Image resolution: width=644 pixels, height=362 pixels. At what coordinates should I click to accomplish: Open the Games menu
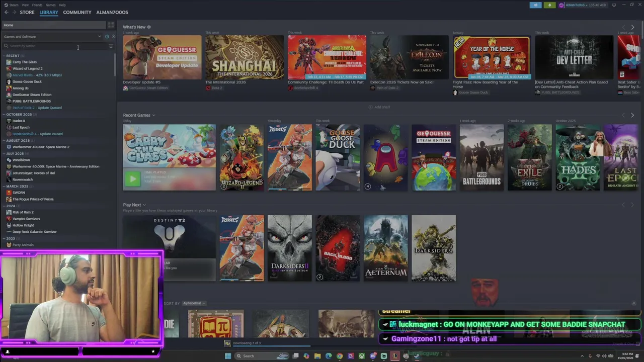(51, 5)
